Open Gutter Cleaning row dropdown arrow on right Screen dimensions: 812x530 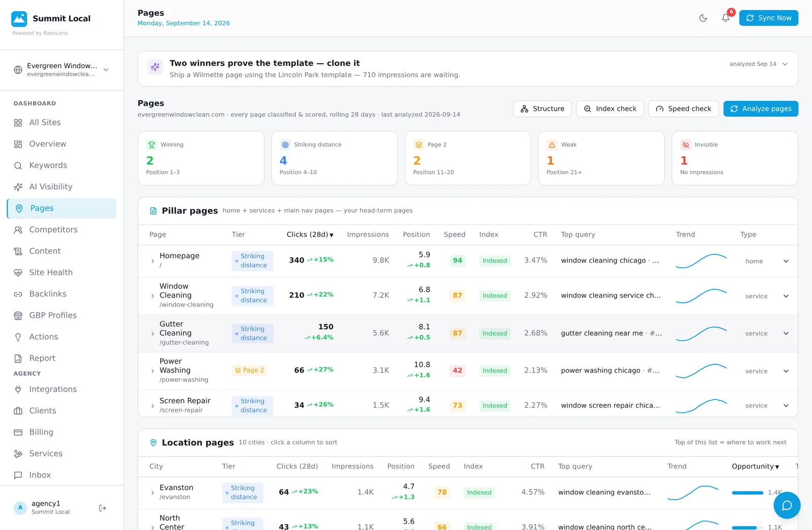tap(786, 334)
